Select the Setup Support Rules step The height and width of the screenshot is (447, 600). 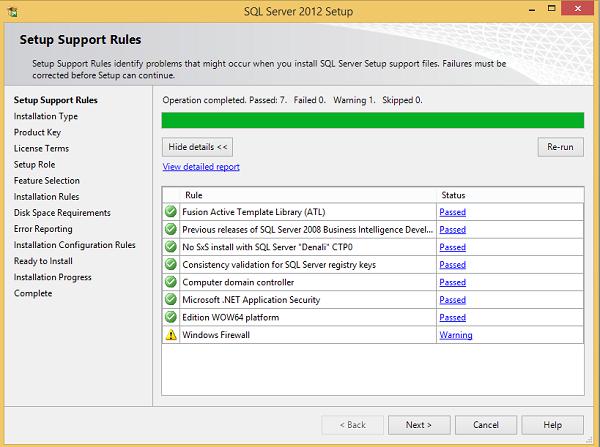tap(55, 100)
